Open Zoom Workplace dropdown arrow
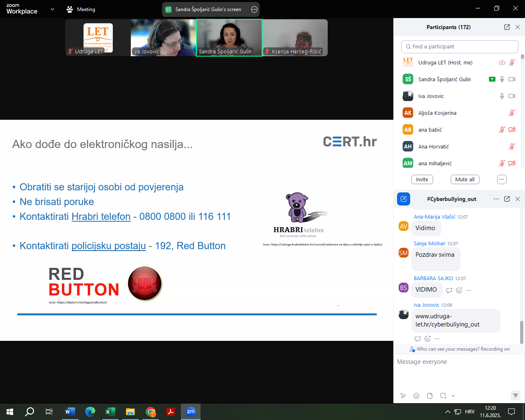The height and width of the screenshot is (420, 525). (x=52, y=9)
